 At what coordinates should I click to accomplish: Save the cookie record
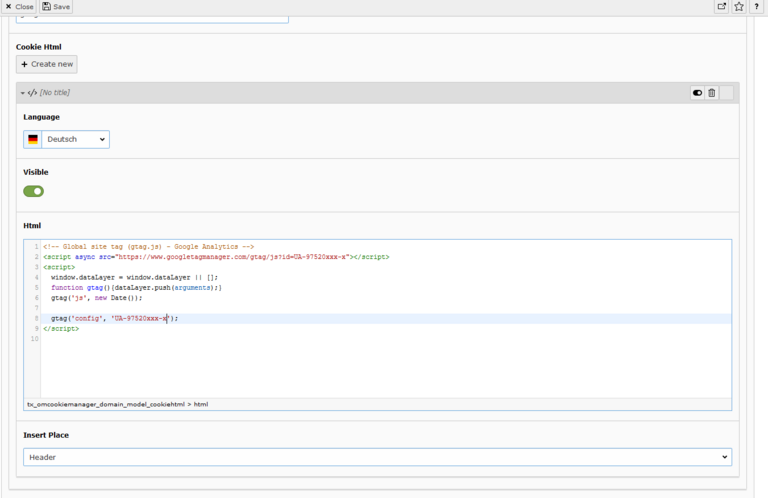tap(56, 7)
